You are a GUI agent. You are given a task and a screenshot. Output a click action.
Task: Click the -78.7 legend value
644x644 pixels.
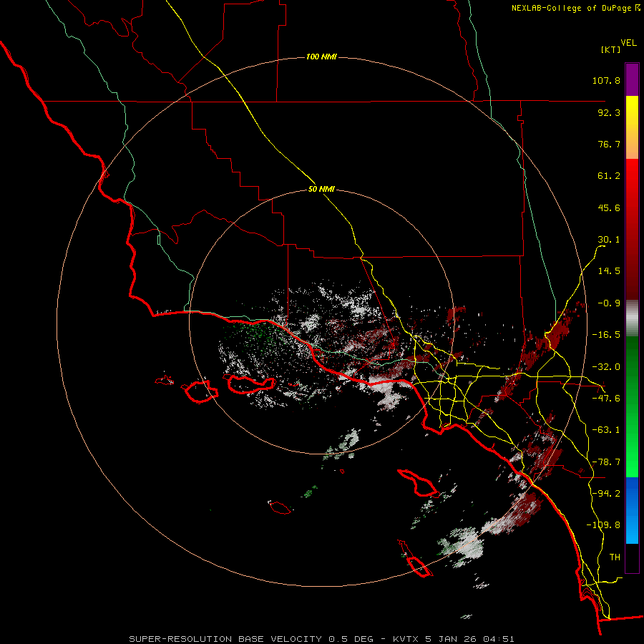click(x=606, y=462)
